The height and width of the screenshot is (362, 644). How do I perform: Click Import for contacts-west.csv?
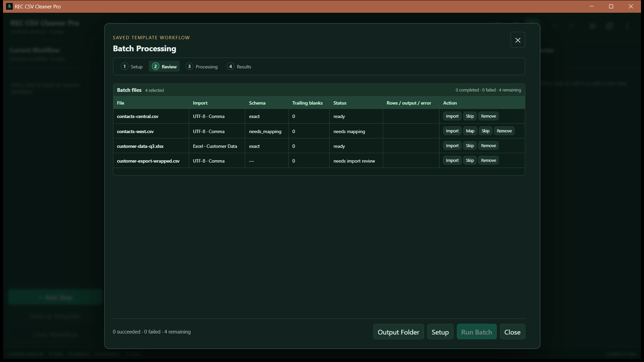coord(452,131)
